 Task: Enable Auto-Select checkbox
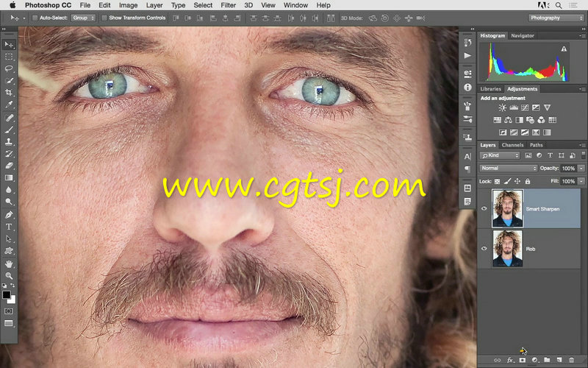point(35,18)
